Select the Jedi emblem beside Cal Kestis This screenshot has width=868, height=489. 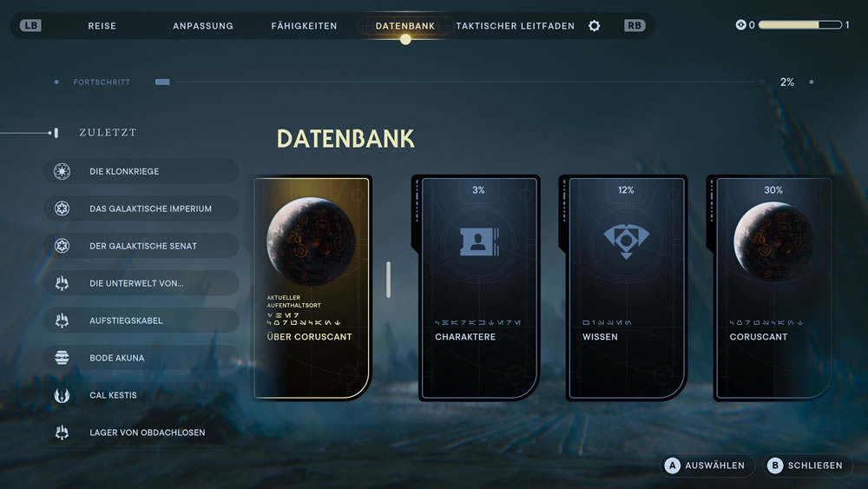pyautogui.click(x=62, y=395)
